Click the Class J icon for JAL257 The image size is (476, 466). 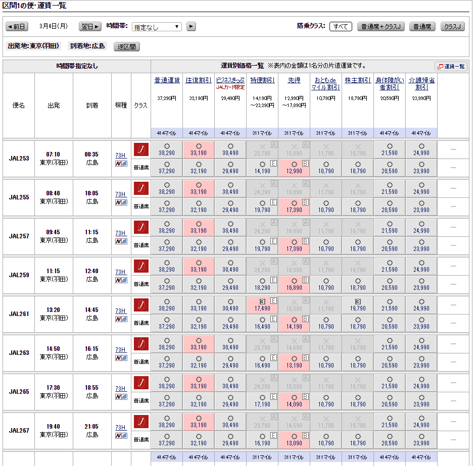141,227
